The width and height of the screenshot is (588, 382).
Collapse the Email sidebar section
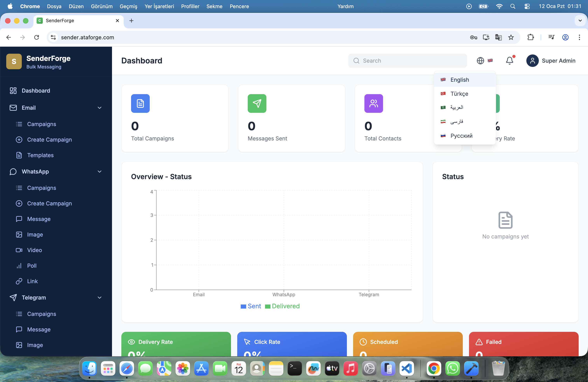(99, 108)
